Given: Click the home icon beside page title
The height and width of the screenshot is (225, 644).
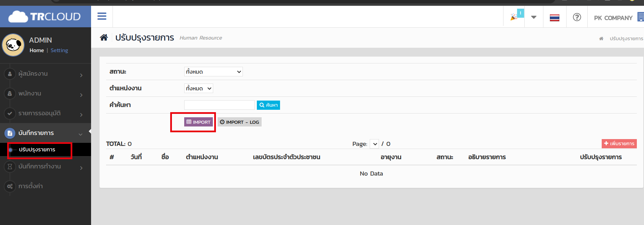Looking at the screenshot, I should tap(104, 37).
